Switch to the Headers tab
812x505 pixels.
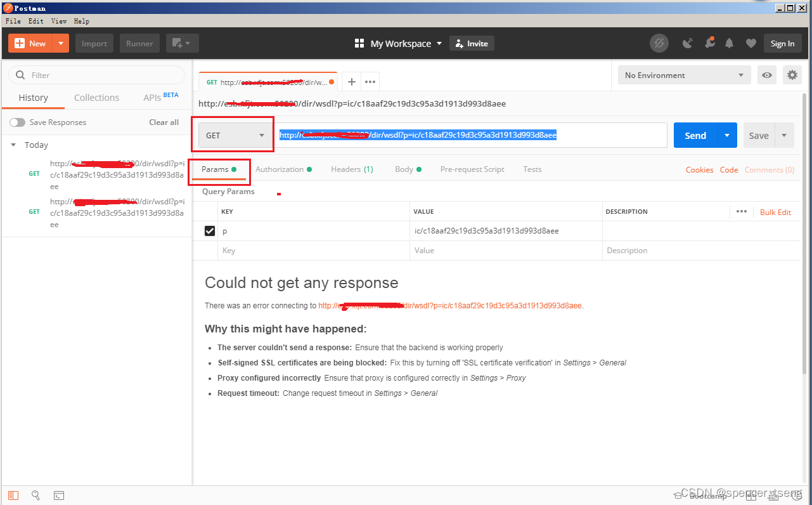352,169
